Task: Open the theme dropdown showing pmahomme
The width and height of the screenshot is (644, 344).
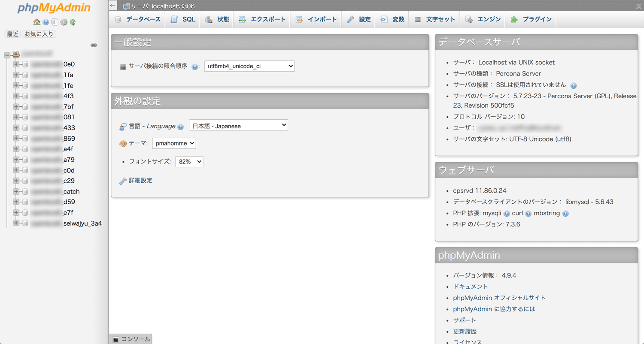Action: 174,143
